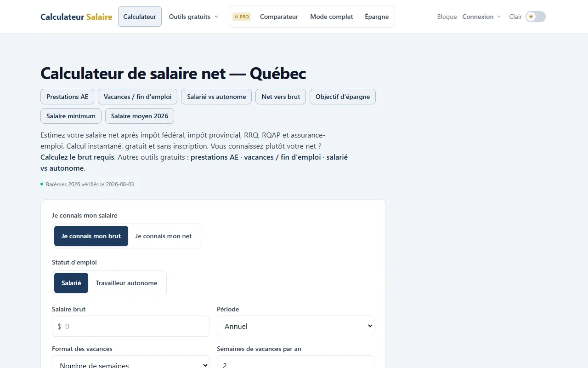588x368 pixels.
Task: Open the Prestations AE tool
Action: pyautogui.click(x=68, y=97)
